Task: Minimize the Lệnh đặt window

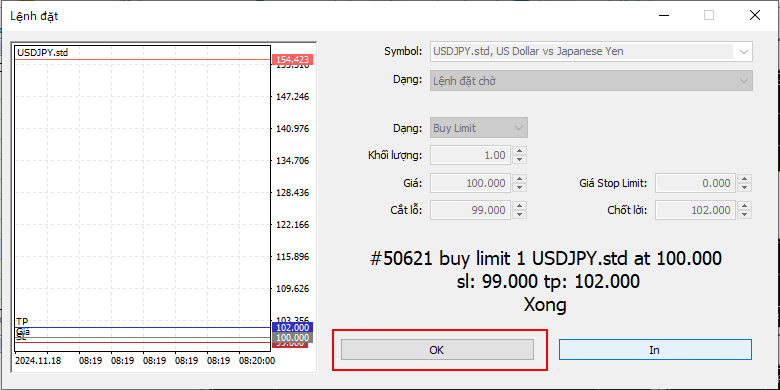Action: point(664,15)
